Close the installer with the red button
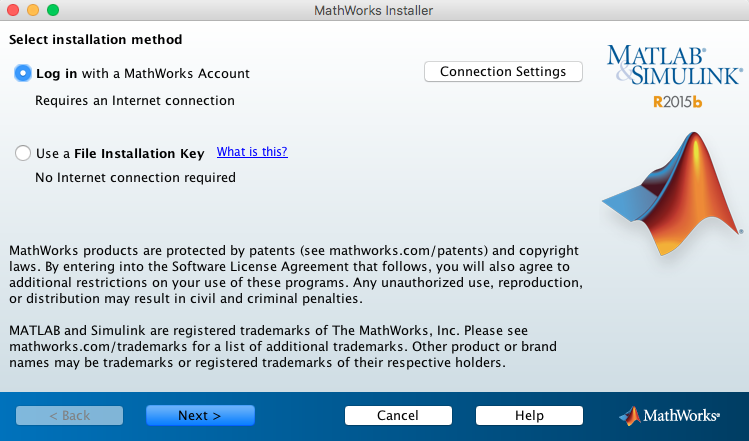Viewport: 749px width, 441px height. pos(13,10)
